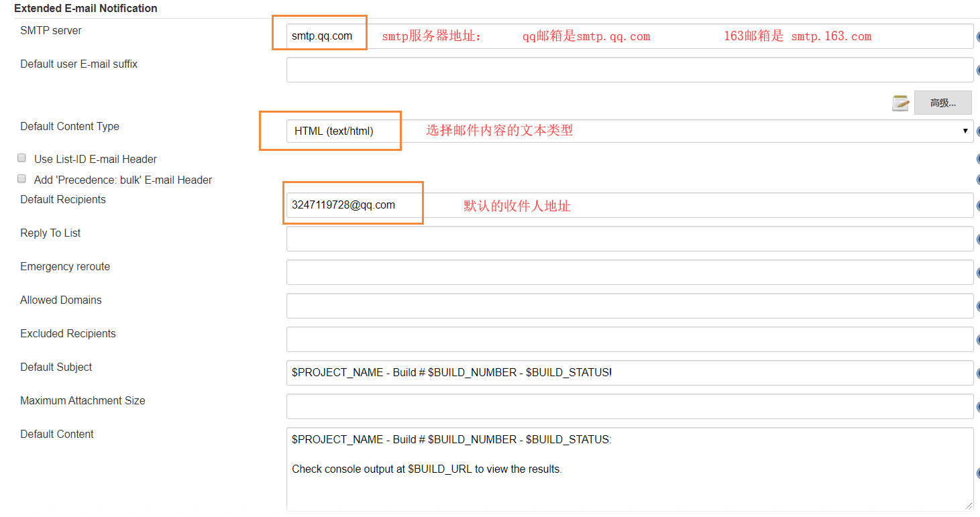Open the Default Content Type dropdown

click(x=629, y=131)
